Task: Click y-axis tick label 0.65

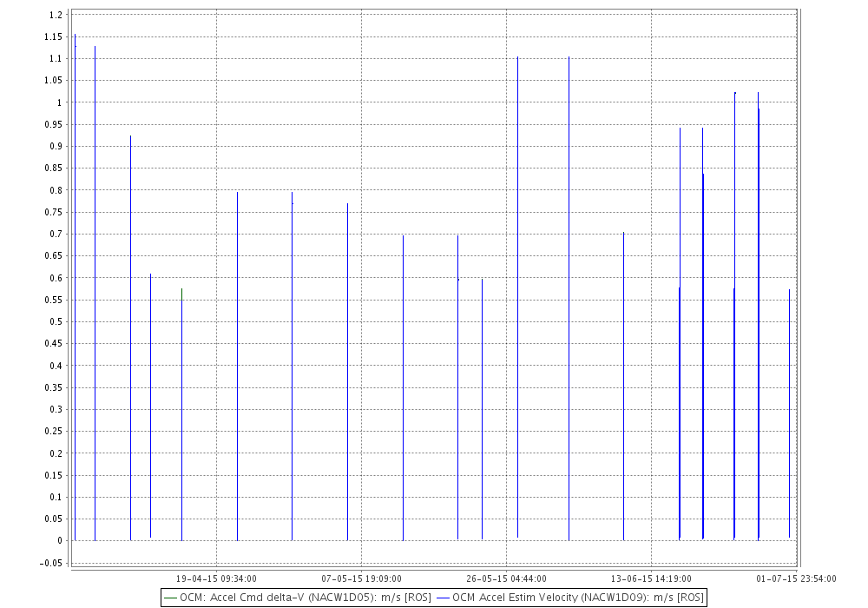Action: click(54, 256)
